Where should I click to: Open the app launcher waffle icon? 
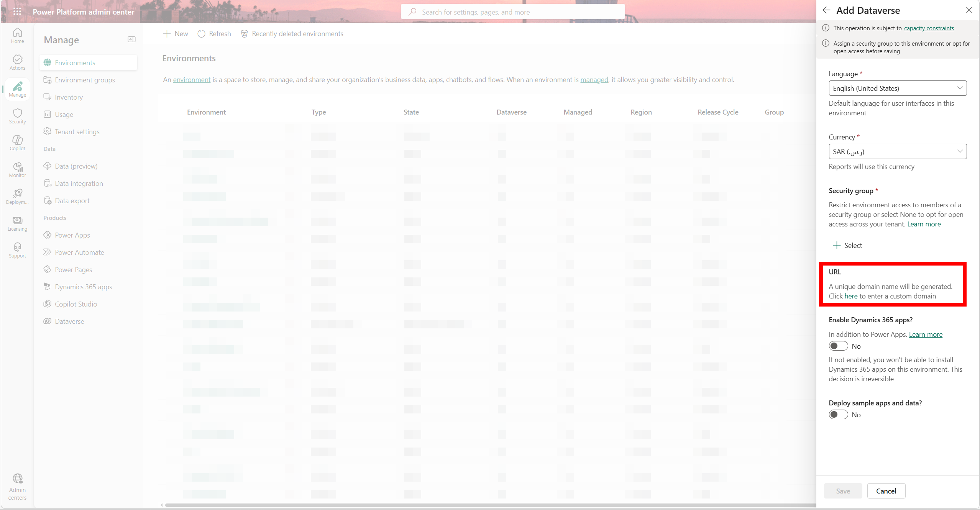point(17,11)
